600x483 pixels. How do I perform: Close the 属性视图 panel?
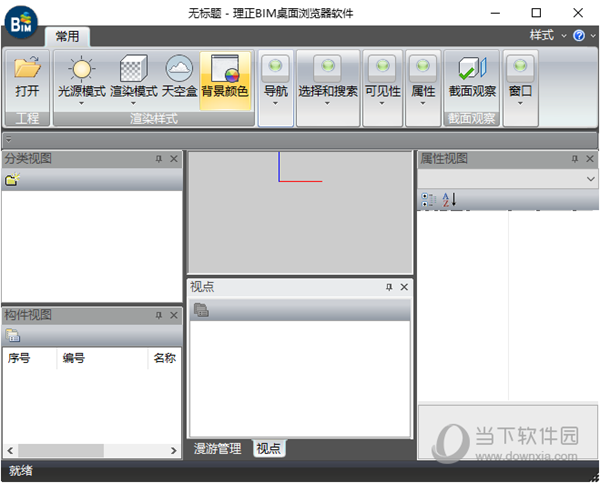(x=590, y=159)
